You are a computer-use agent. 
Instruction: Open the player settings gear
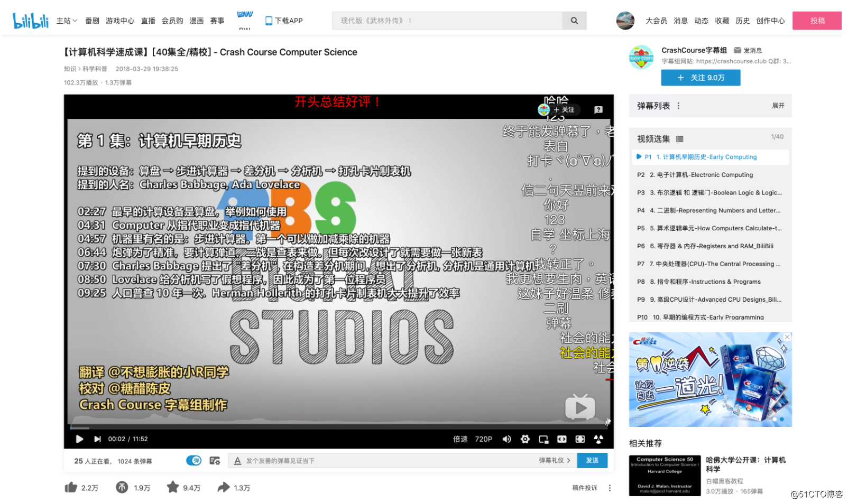point(525,439)
